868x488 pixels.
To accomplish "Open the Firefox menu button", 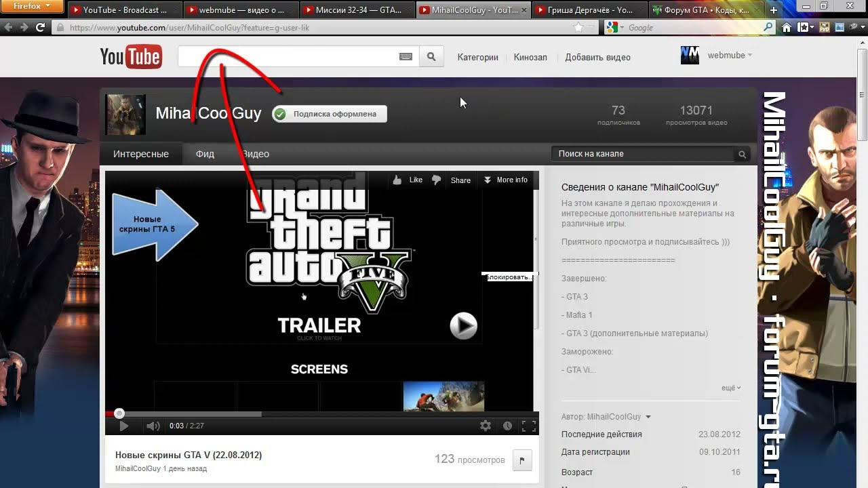I will [x=32, y=7].
